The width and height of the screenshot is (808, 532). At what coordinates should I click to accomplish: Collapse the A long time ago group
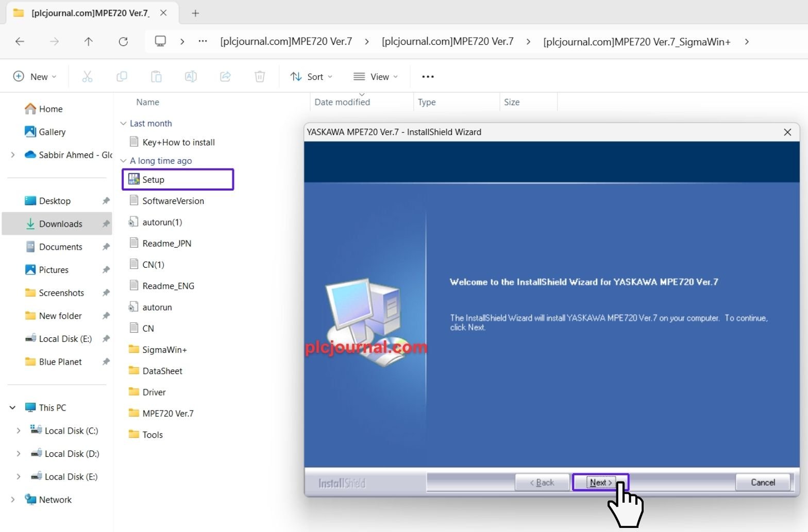(123, 161)
